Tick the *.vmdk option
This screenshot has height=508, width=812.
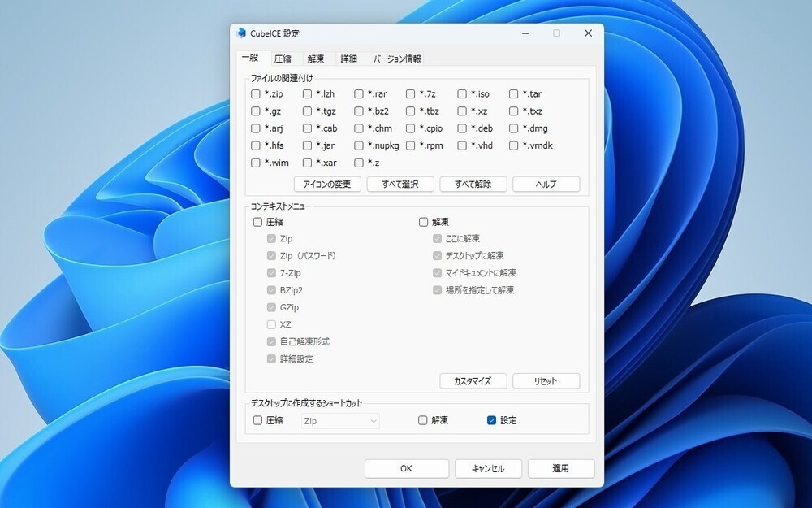click(514, 145)
